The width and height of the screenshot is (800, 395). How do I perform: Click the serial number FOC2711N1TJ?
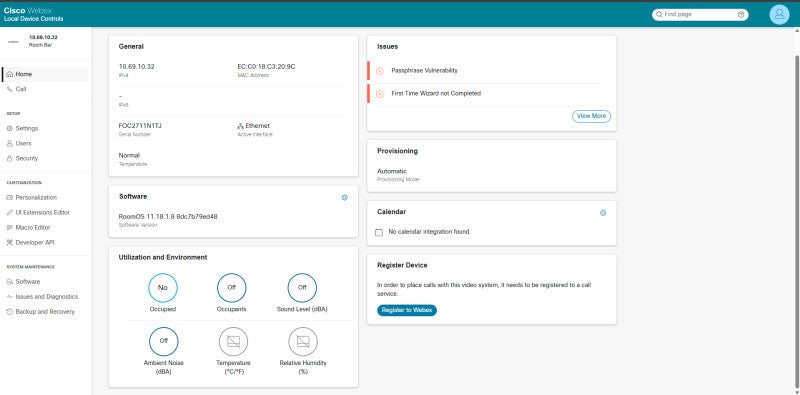(140, 126)
